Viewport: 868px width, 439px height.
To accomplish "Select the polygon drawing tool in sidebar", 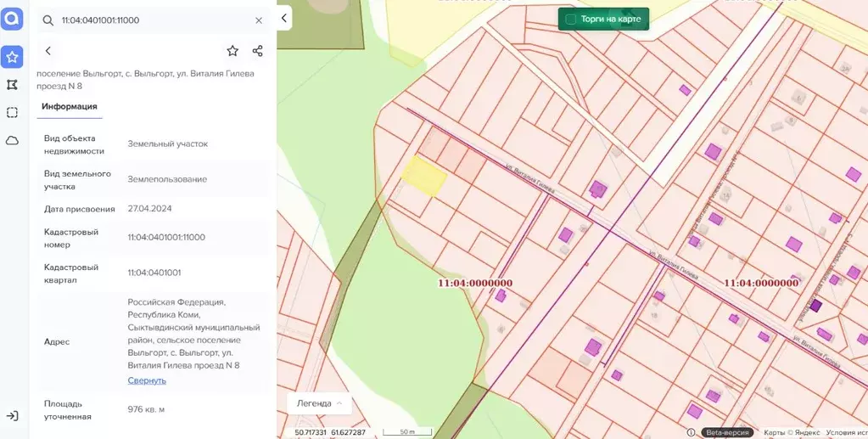I will pos(12,85).
